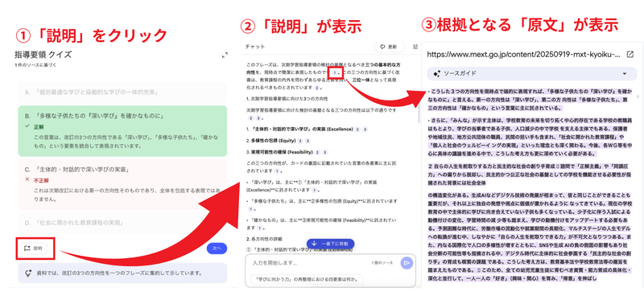
Task: Click heading 2. 各方向性の詳細
Action: pyautogui.click(x=264, y=239)
